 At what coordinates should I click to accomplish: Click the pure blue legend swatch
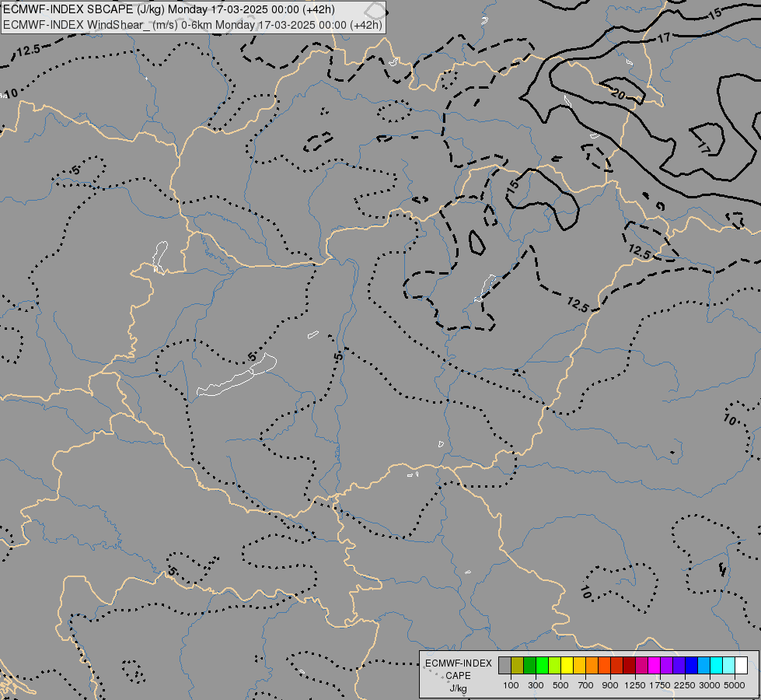[691, 666]
